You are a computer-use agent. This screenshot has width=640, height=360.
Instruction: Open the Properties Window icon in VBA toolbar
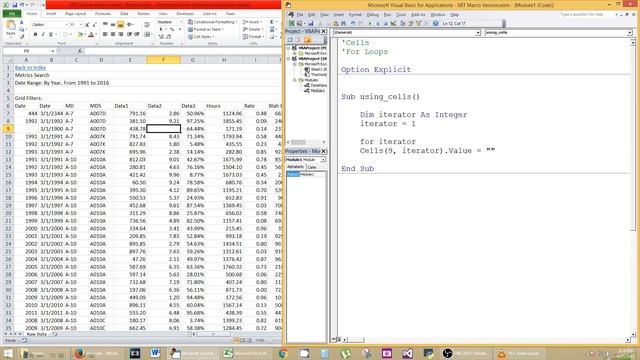[411, 23]
